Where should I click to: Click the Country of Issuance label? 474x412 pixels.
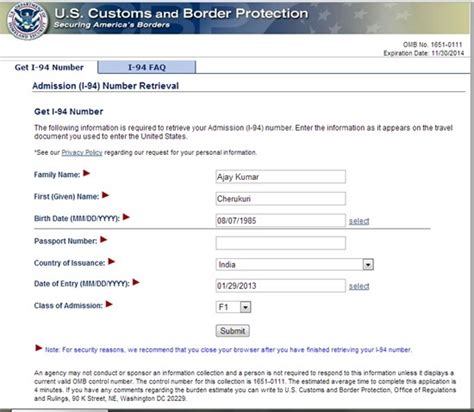coord(69,263)
